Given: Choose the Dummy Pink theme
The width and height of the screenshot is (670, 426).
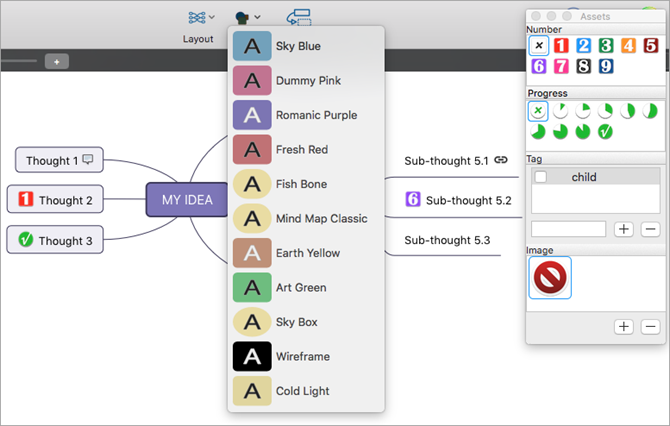Looking at the screenshot, I should pyautogui.click(x=306, y=80).
